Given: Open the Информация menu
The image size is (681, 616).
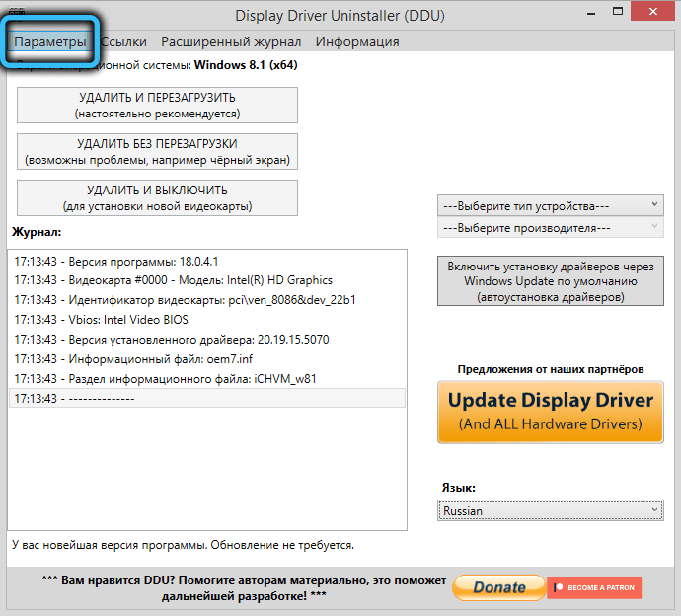Looking at the screenshot, I should (357, 41).
